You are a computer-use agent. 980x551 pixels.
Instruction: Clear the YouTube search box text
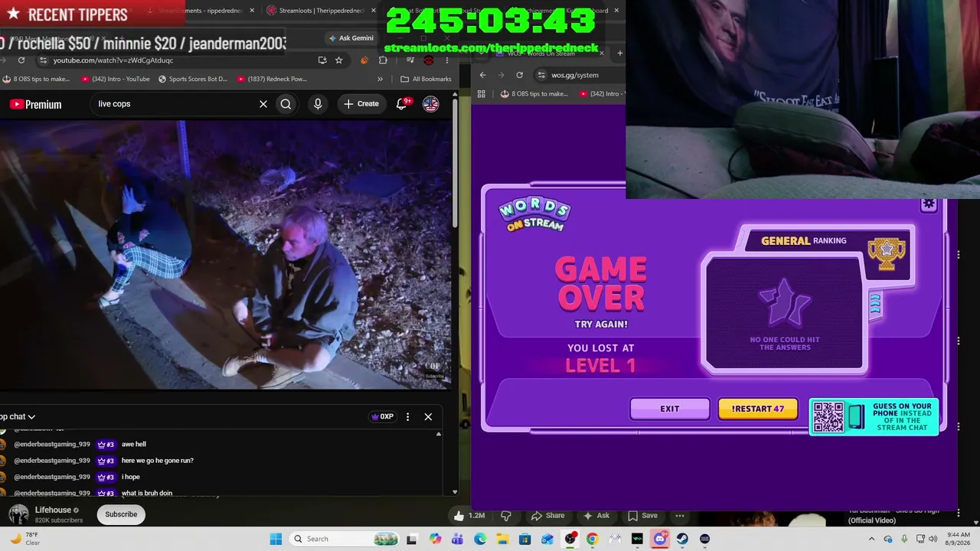click(x=263, y=104)
